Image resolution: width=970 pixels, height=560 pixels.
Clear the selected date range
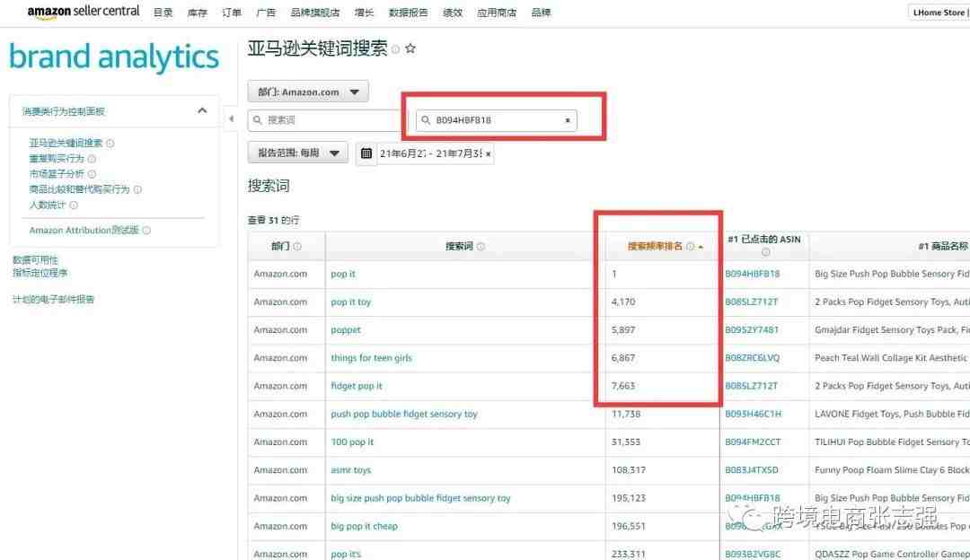click(488, 153)
